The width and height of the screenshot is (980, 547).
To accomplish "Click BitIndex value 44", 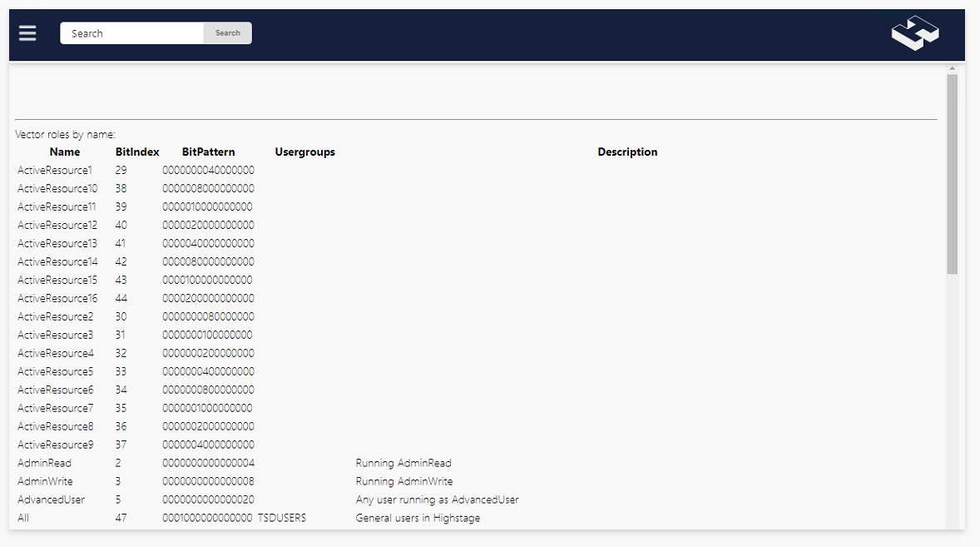I will click(x=121, y=298).
